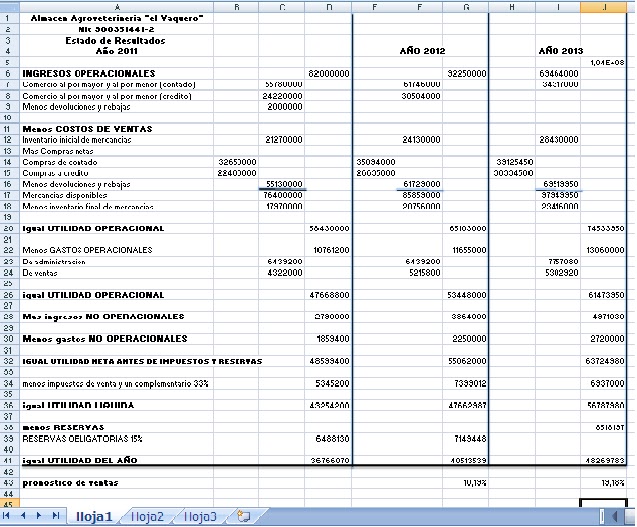Select the 32650000 purchases cell
Screen dimensions: 637x527
click(236, 162)
